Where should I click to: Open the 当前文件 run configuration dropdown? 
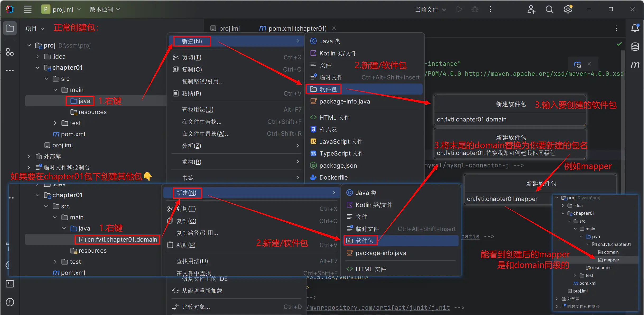coord(430,10)
